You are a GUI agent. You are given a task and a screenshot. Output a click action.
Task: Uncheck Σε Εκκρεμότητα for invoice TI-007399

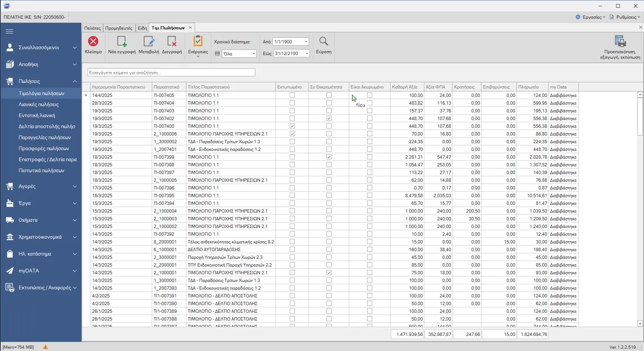pos(329,157)
